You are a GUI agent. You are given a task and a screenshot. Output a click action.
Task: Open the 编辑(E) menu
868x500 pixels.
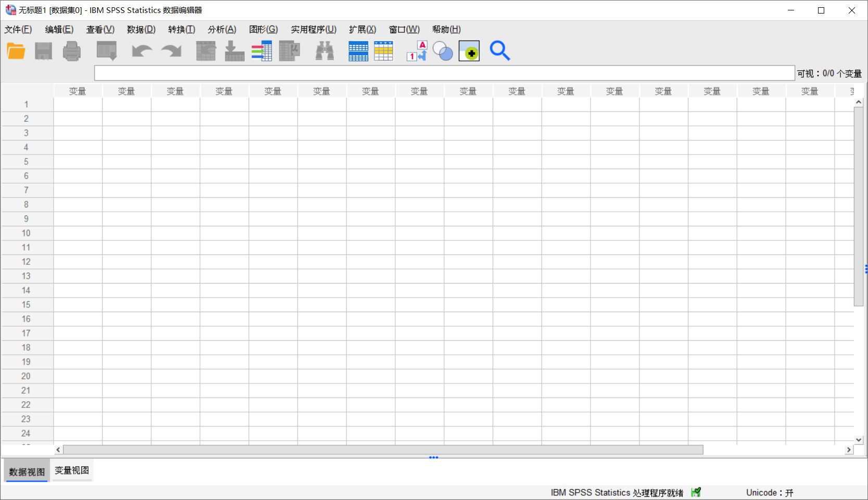tap(59, 30)
